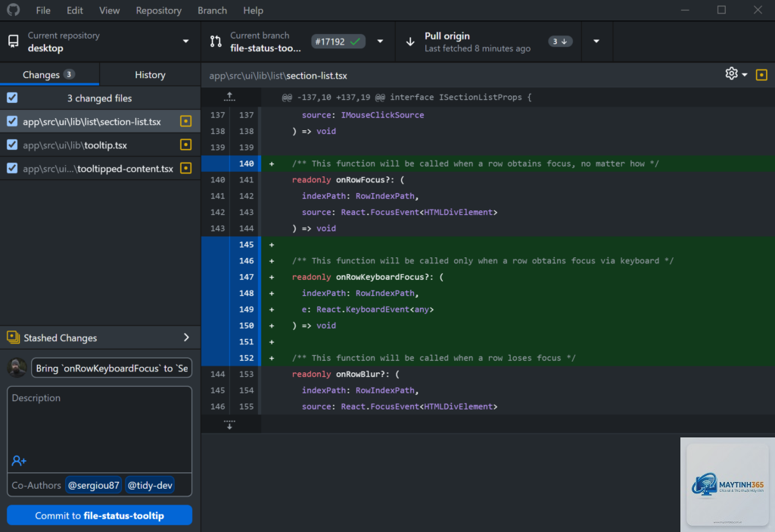
Task: Click the Pull origin button
Action: (x=488, y=42)
